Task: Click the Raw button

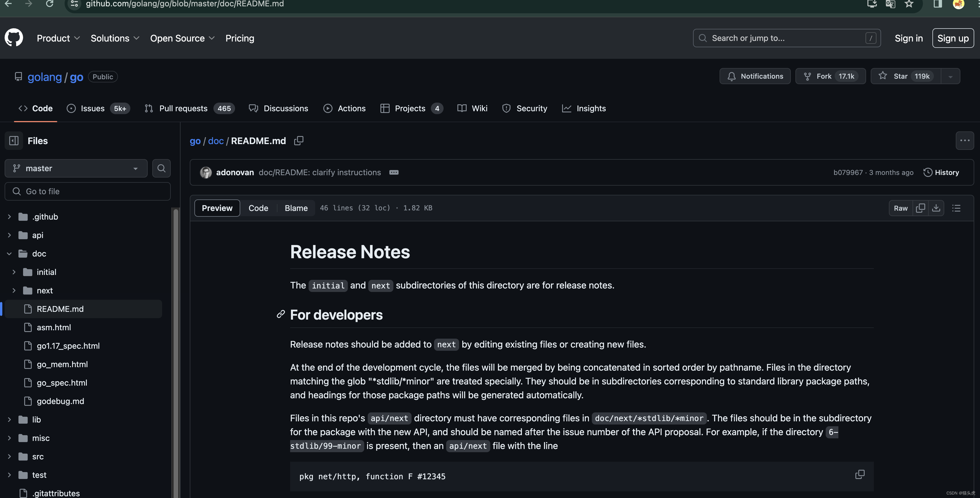Action: 900,208
